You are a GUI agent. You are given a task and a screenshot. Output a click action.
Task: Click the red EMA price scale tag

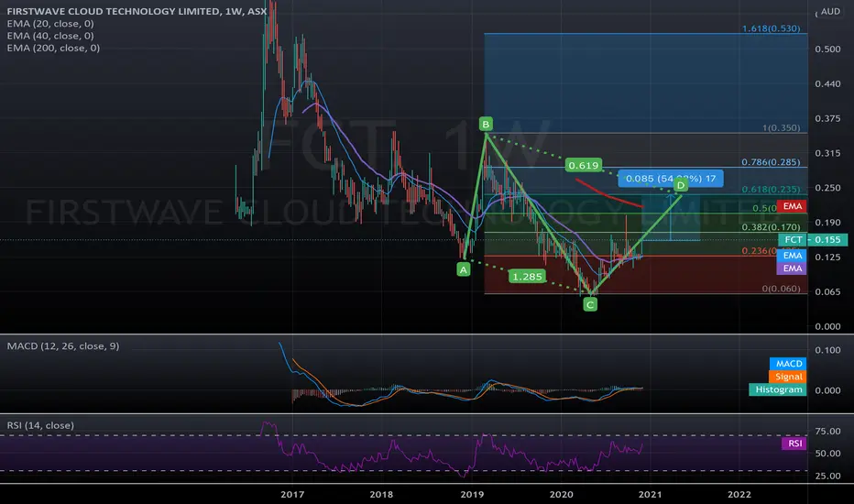[x=792, y=206]
